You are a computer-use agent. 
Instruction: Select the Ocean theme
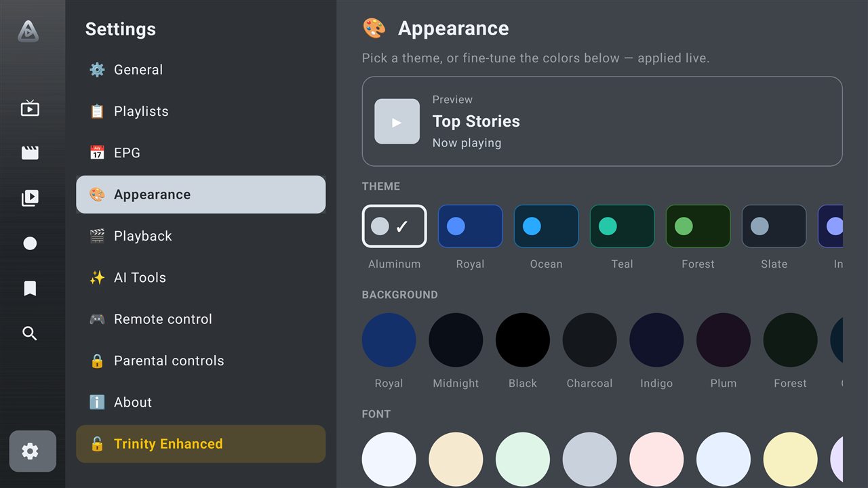546,226
